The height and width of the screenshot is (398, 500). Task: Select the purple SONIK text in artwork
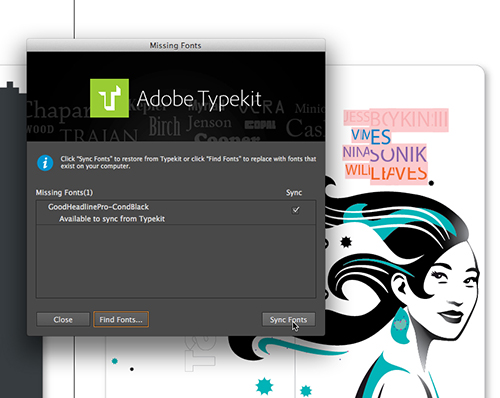point(398,154)
